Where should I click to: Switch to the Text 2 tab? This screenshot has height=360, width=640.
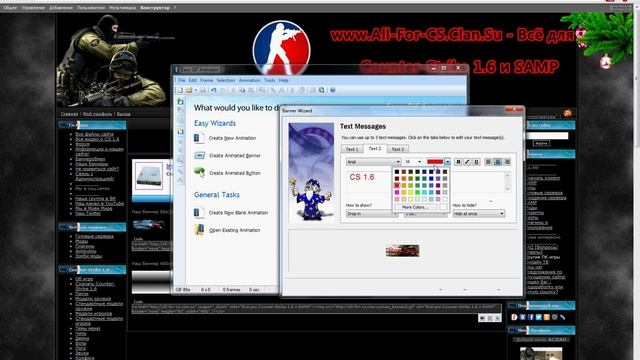pos(375,149)
